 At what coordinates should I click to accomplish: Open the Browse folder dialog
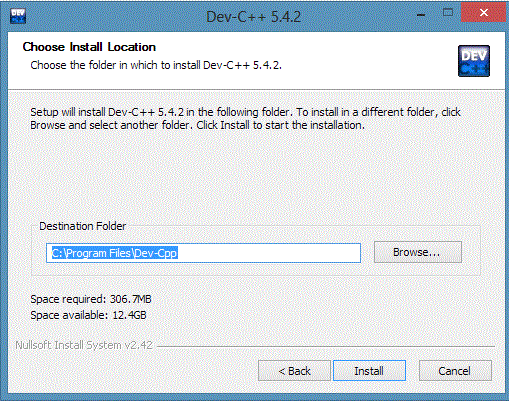[x=418, y=252]
